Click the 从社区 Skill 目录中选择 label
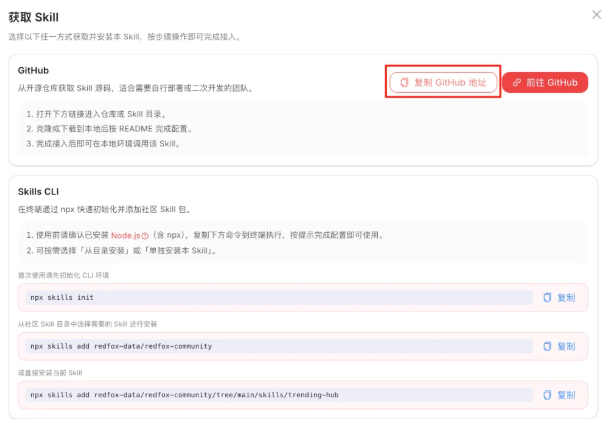The image size is (609, 423). (87, 324)
